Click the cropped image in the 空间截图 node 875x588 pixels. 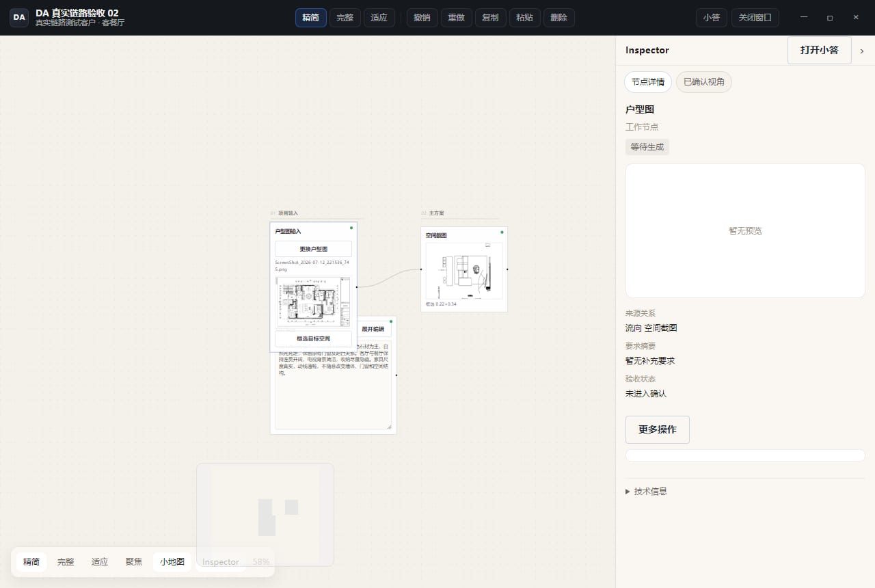click(x=464, y=271)
